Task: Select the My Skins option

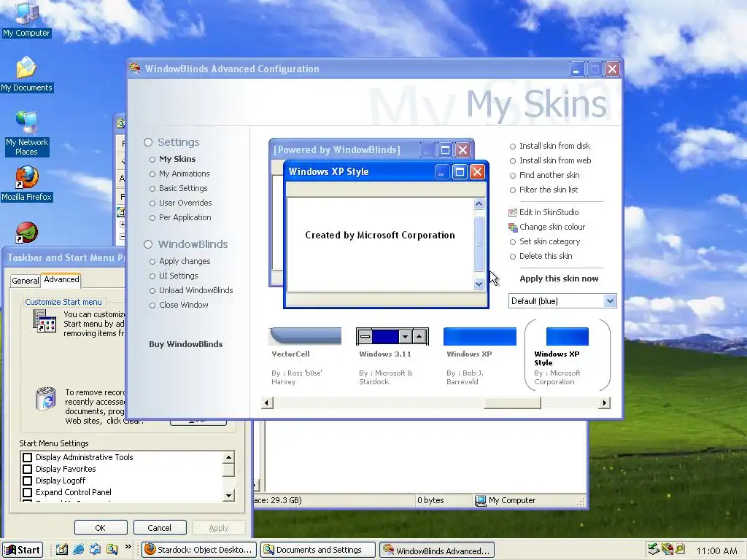Action: pos(172,159)
